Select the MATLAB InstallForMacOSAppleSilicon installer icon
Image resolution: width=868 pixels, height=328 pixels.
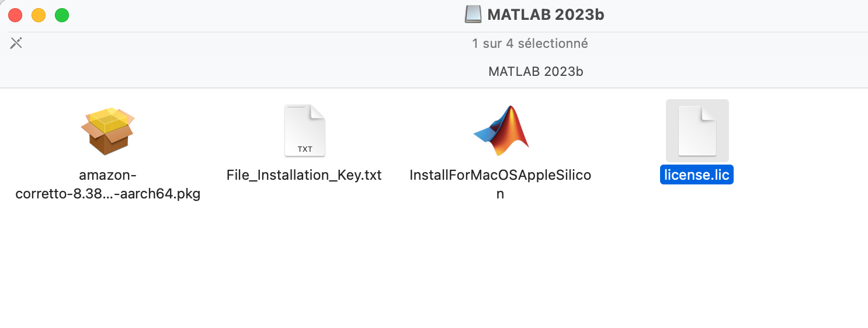click(501, 131)
